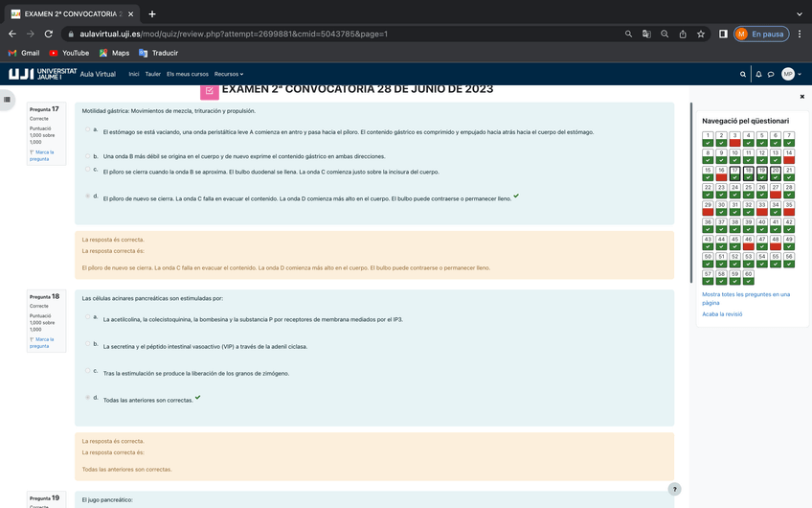812x508 pixels.
Task: Click the Acaba la revisió link
Action: coord(721,313)
